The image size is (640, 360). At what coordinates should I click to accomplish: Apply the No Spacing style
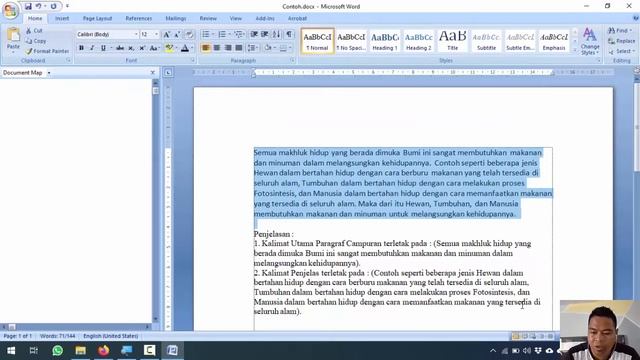[x=351, y=41]
